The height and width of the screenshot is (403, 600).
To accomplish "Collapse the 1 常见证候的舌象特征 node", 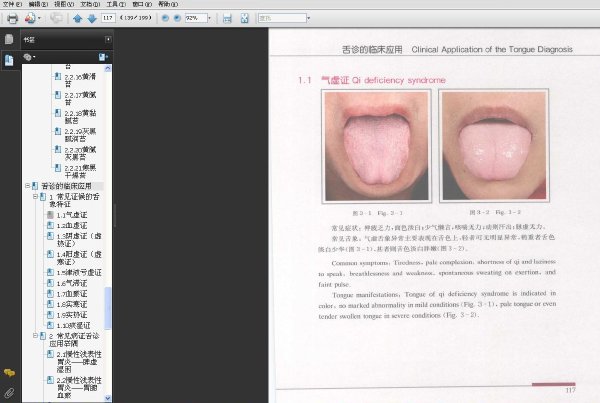I will pos(35,196).
